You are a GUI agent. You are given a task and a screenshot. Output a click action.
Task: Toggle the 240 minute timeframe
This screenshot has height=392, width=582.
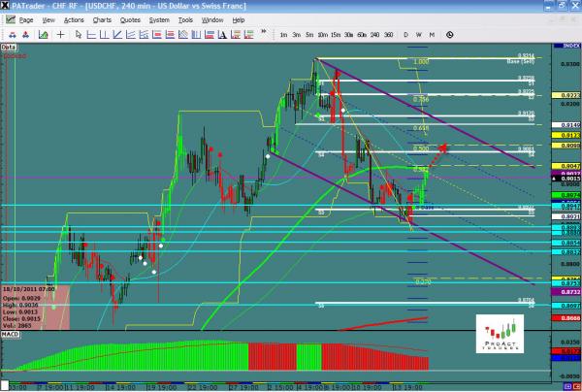(374, 35)
